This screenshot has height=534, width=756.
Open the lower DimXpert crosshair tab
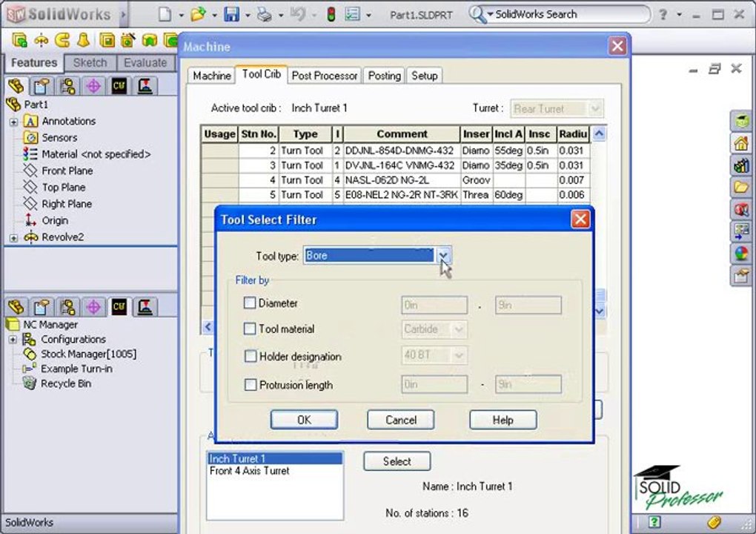(93, 306)
